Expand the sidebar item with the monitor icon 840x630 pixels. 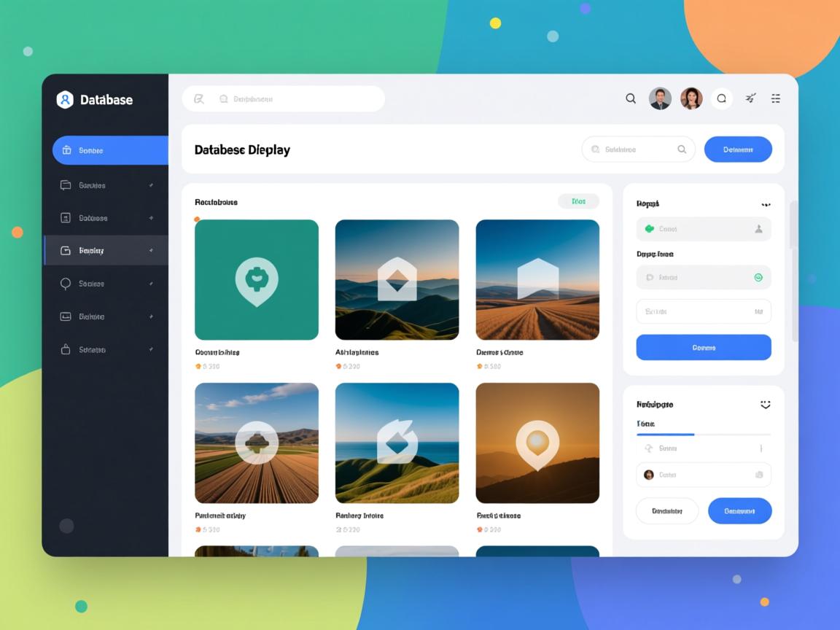[106, 316]
